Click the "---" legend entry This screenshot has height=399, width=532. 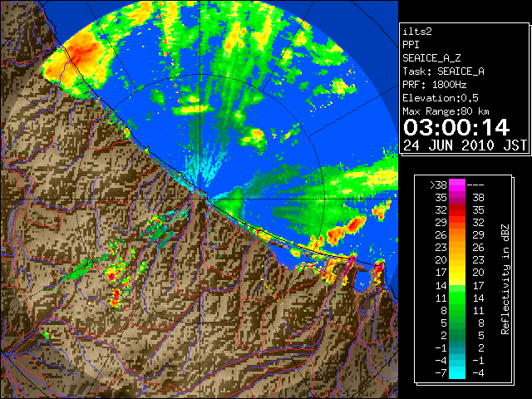(x=475, y=185)
